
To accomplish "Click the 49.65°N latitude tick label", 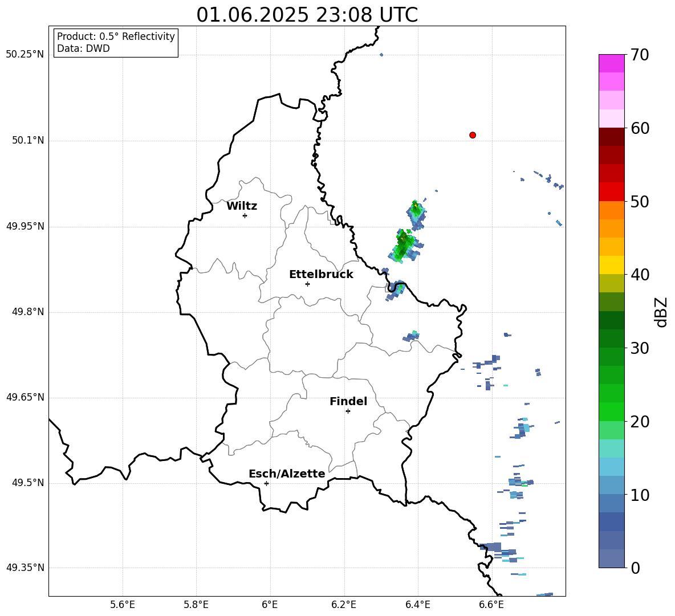I will [25, 397].
